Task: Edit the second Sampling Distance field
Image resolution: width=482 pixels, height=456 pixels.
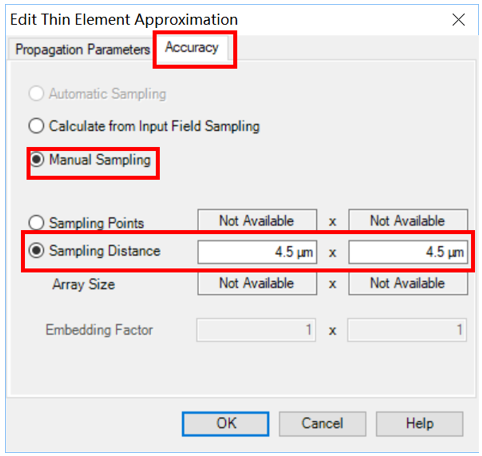Action: 408,252
